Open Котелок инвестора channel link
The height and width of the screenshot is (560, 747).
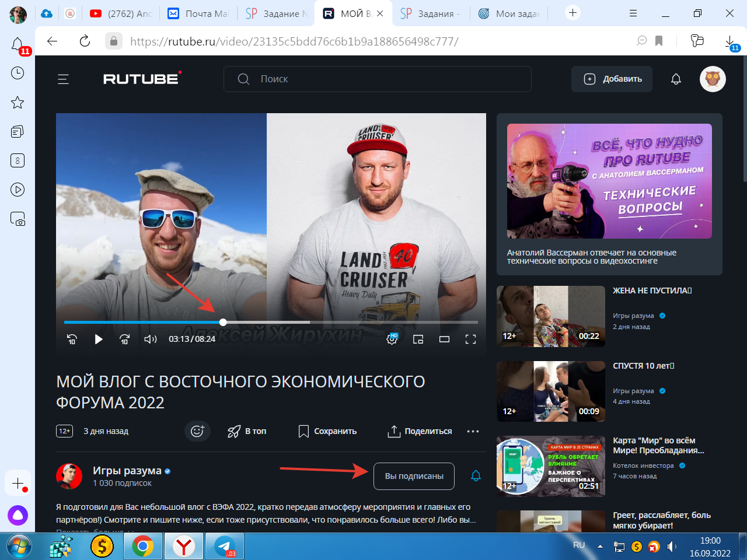point(643,466)
